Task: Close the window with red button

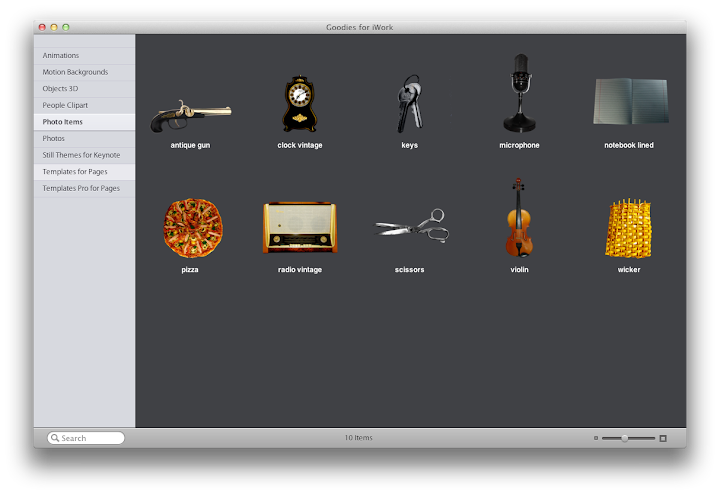Action: click(x=42, y=27)
